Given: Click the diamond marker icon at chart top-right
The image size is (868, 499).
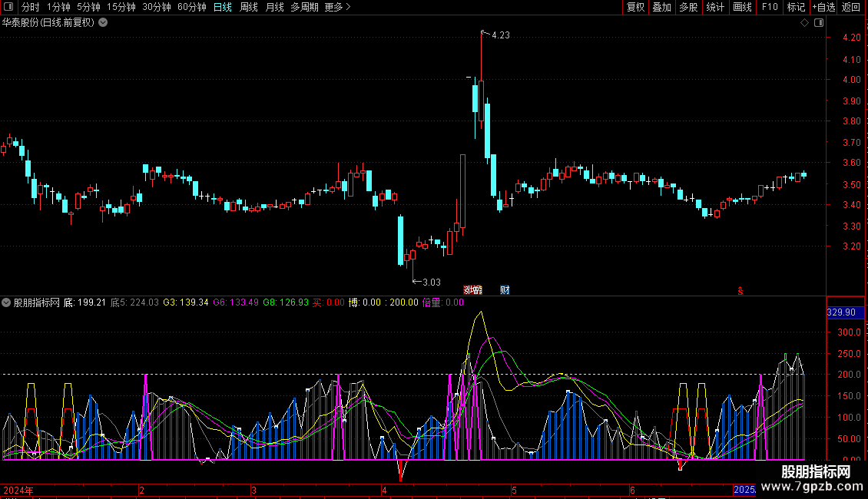Looking at the screenshot, I should 804,23.
